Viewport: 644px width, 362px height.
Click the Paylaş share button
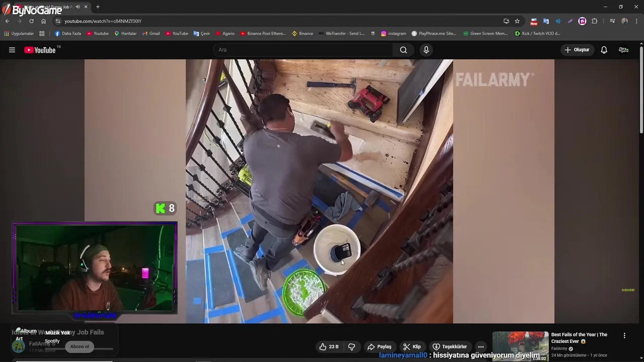[379, 347]
